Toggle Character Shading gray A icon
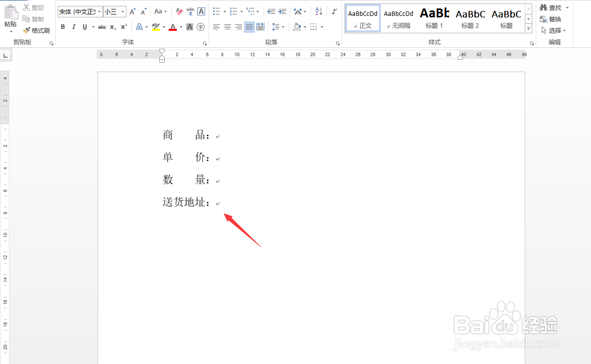Image resolution: width=591 pixels, height=364 pixels. click(x=190, y=27)
